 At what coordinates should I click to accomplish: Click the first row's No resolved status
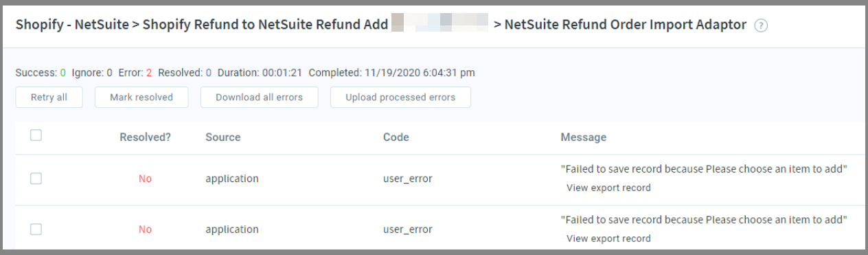145,179
